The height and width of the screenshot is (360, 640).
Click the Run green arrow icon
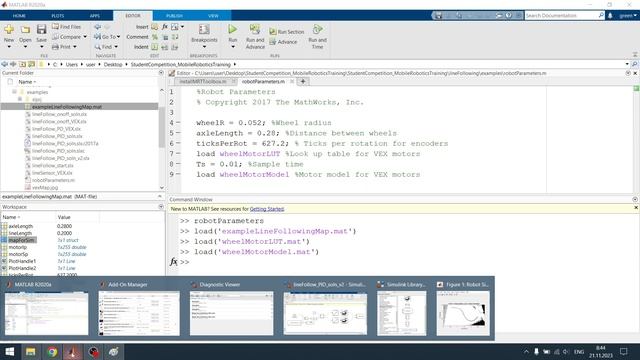point(233,29)
